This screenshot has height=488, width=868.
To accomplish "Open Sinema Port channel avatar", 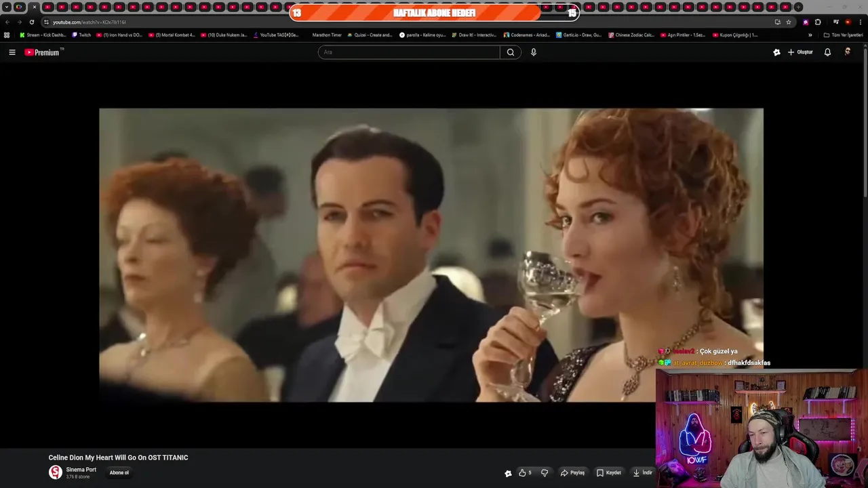I will 55,472.
